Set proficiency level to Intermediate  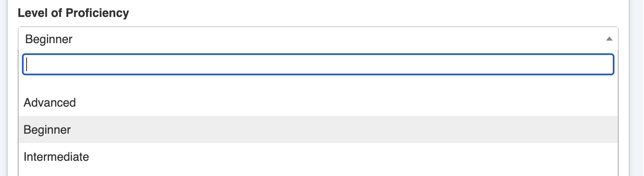click(x=56, y=157)
